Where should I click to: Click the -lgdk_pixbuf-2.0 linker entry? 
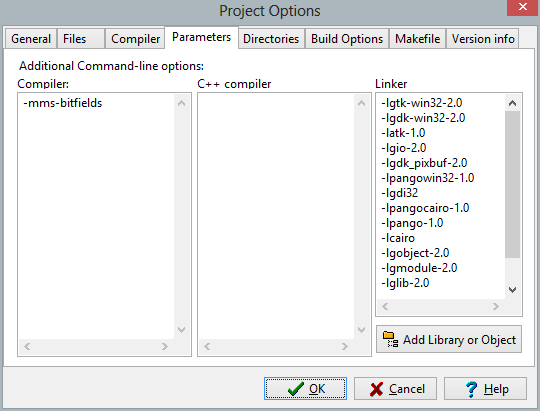coord(424,163)
